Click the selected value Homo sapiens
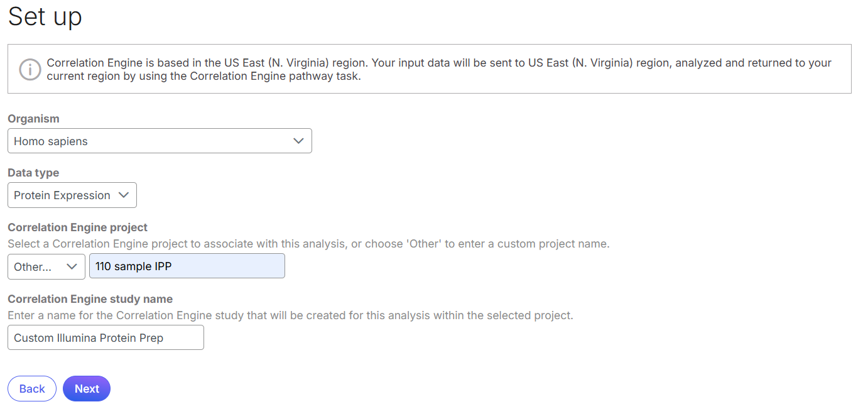Viewport: 868px width, 409px height. point(51,141)
